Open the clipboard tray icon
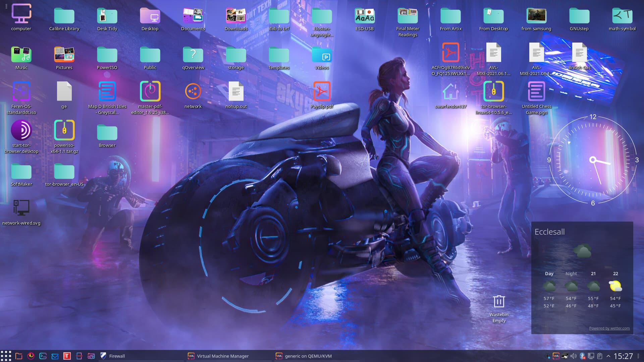 [x=600, y=356]
